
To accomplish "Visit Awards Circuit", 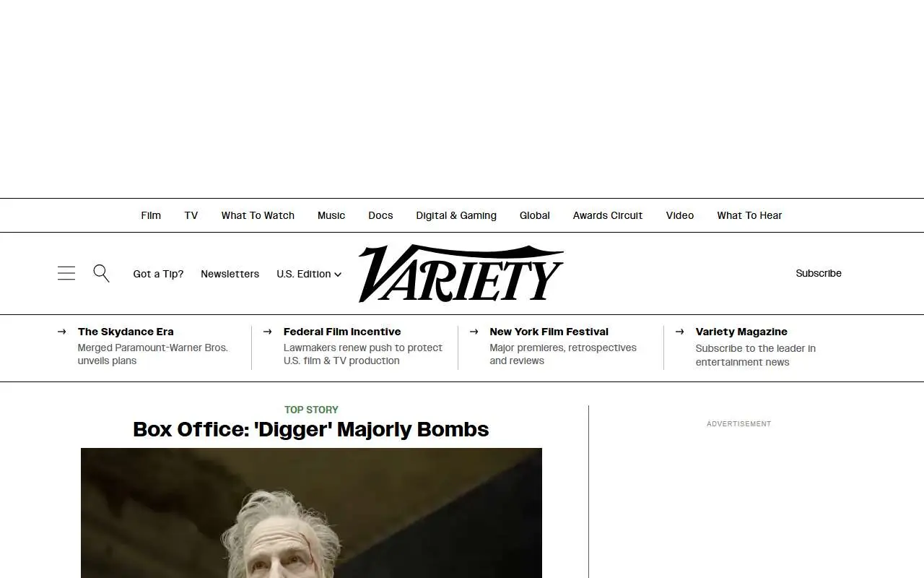I will (608, 215).
